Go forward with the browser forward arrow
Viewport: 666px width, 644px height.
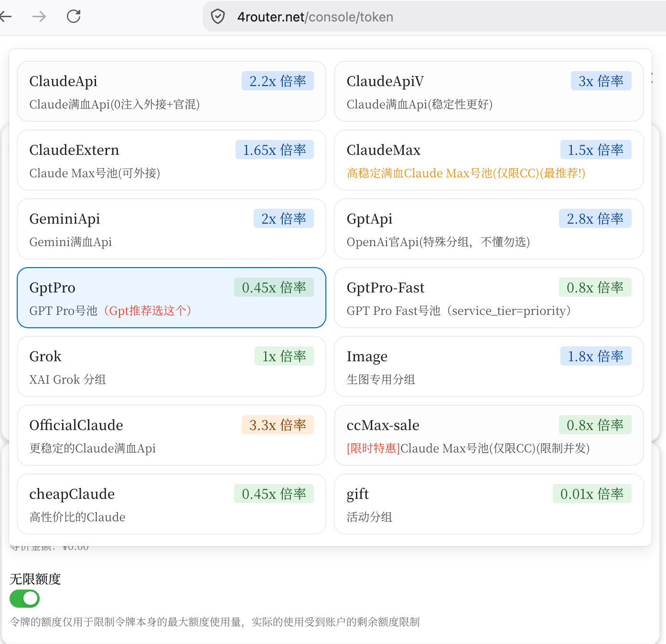[39, 17]
